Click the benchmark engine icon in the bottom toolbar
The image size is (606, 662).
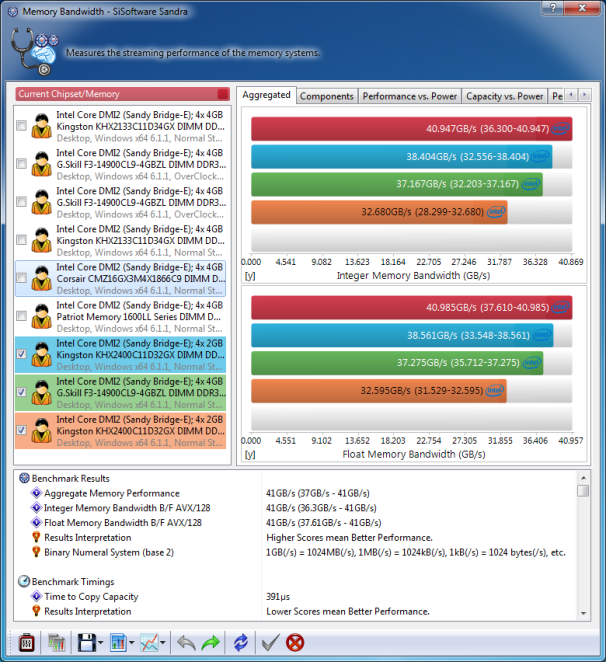coord(26,643)
